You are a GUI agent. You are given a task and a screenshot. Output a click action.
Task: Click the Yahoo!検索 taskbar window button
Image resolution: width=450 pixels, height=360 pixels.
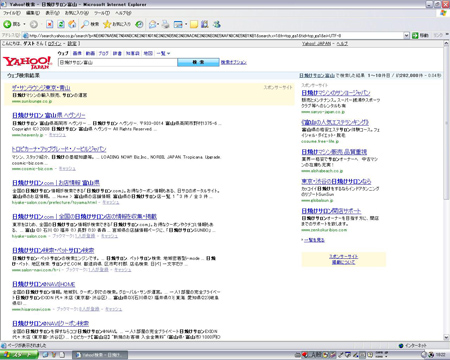pyautogui.click(x=100, y=355)
